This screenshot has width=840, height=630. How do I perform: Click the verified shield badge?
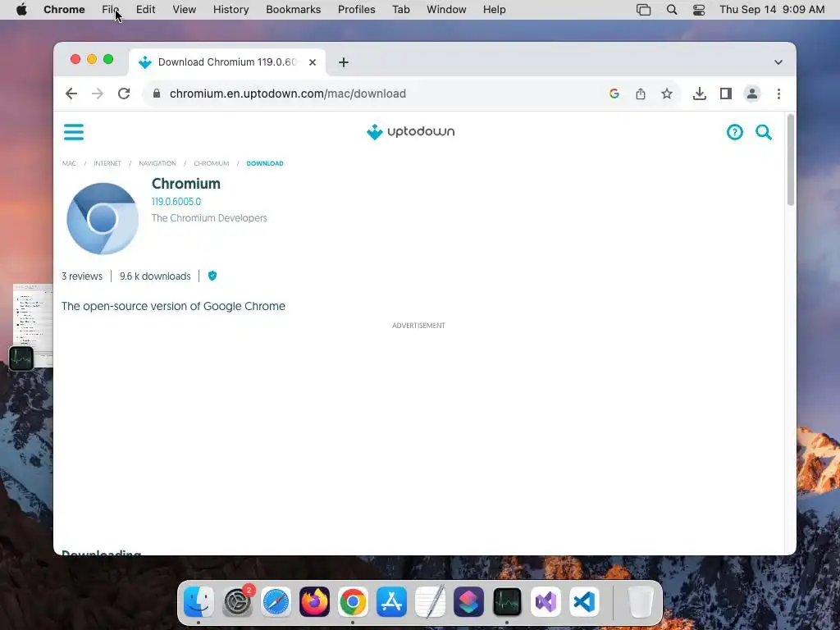212,276
